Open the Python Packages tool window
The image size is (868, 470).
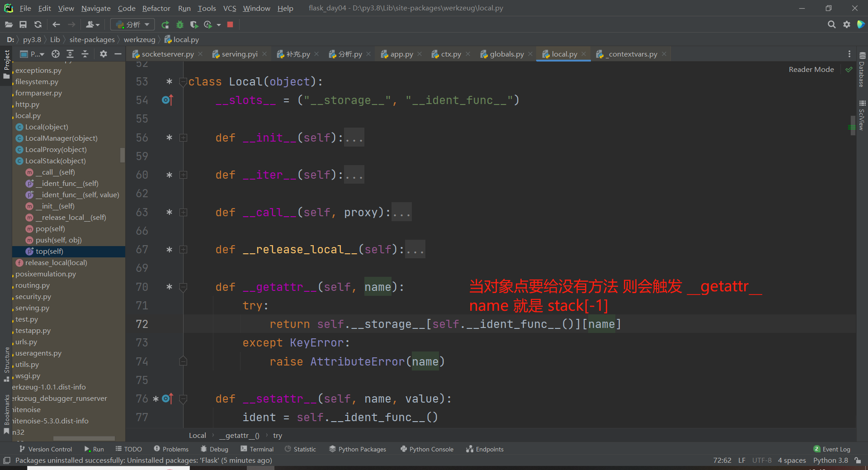358,449
